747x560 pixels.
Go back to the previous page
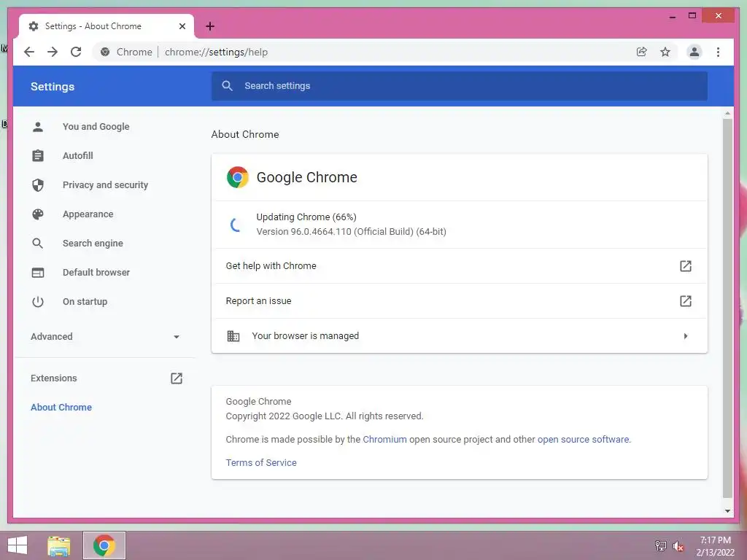click(29, 52)
